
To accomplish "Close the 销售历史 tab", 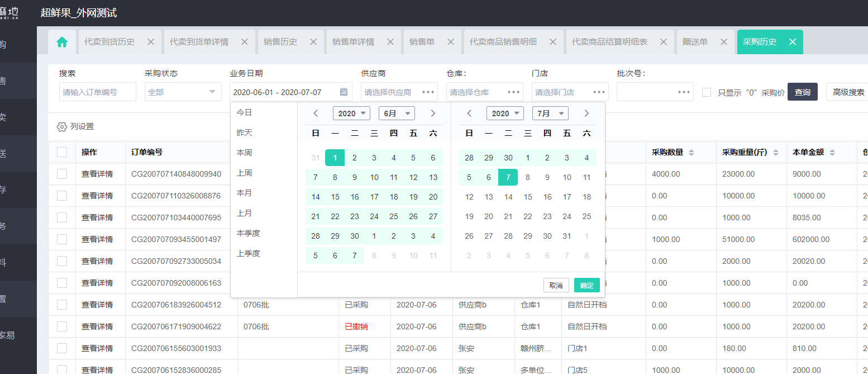I will (313, 42).
